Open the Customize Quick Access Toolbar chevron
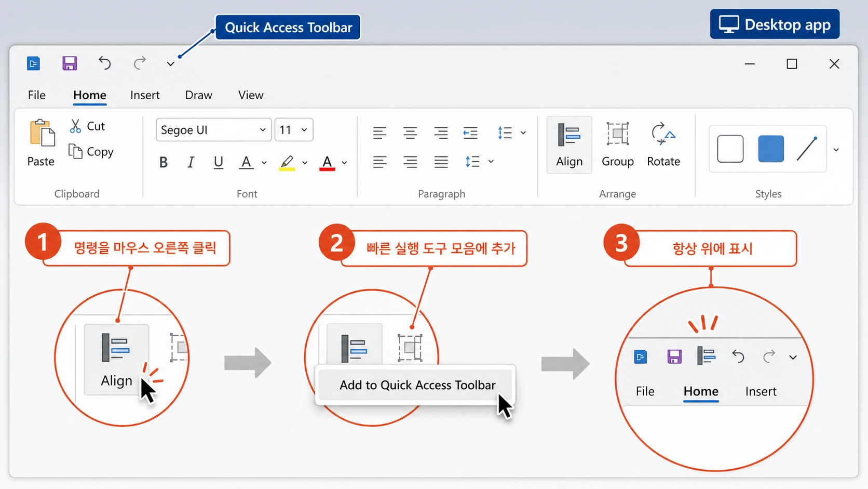The height and width of the screenshot is (489, 868). click(x=170, y=64)
